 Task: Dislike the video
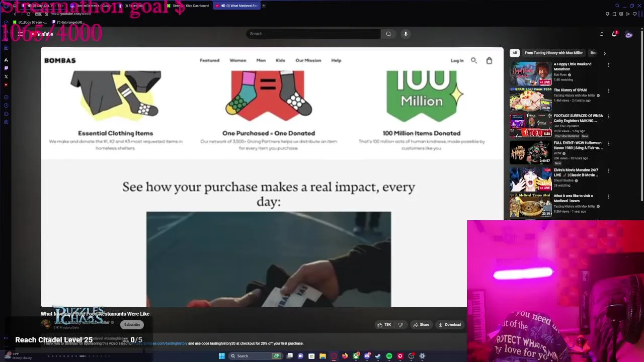coord(400,325)
